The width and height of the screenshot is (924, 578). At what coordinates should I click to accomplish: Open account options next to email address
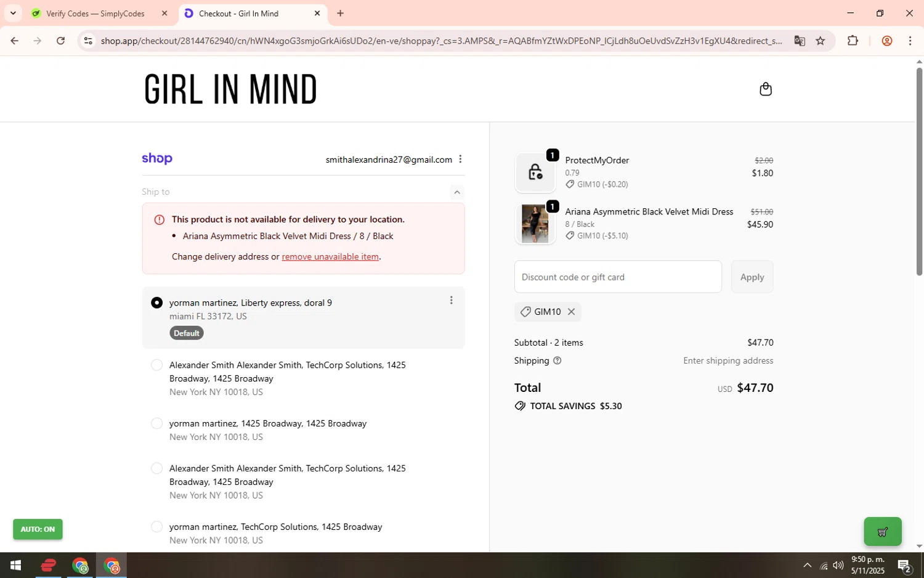pos(460,160)
